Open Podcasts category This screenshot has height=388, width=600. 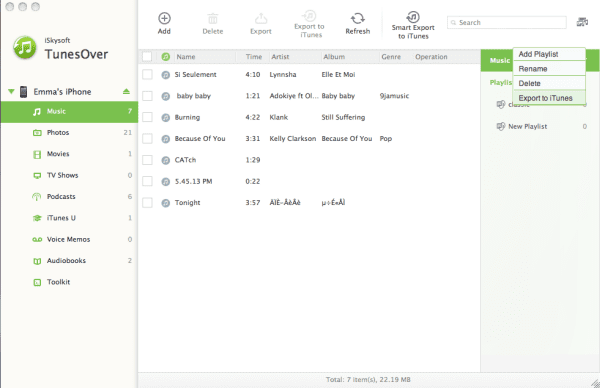69,197
